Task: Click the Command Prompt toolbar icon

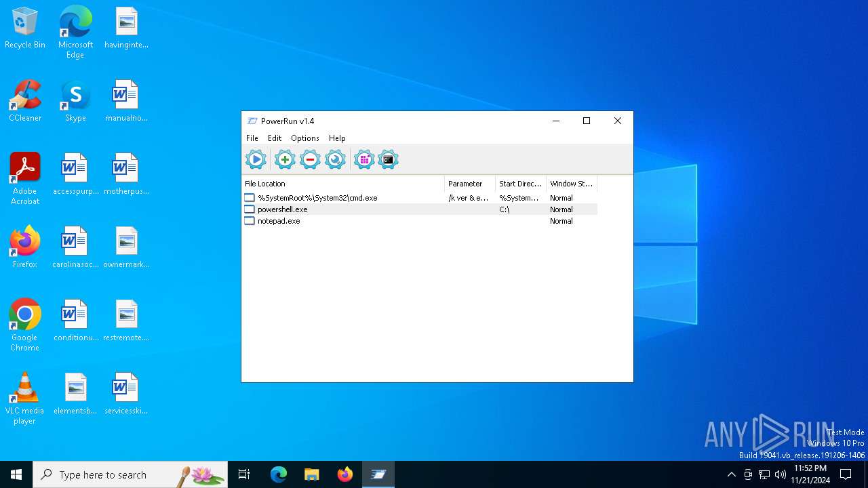Action: click(x=389, y=160)
